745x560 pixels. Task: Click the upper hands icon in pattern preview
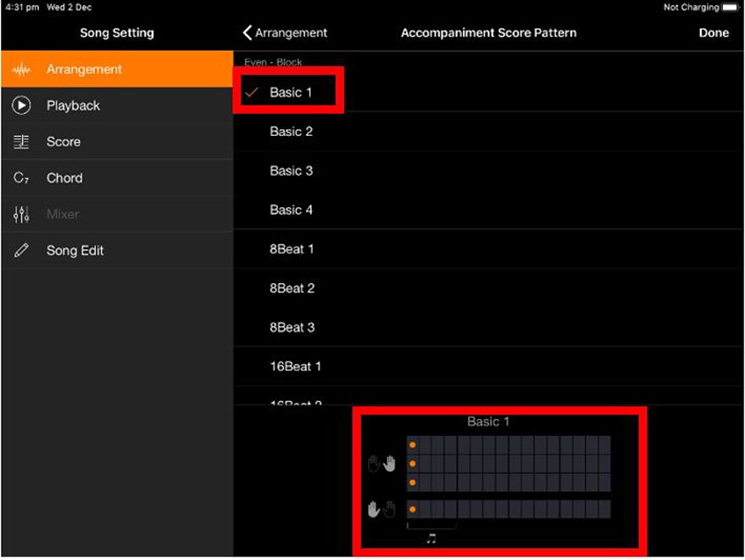point(381,463)
